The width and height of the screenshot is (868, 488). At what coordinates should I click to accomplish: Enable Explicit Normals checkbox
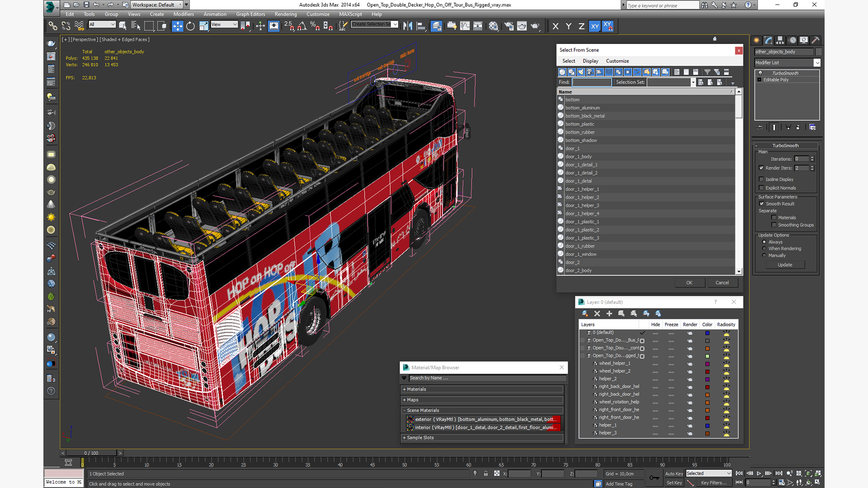[x=761, y=188]
